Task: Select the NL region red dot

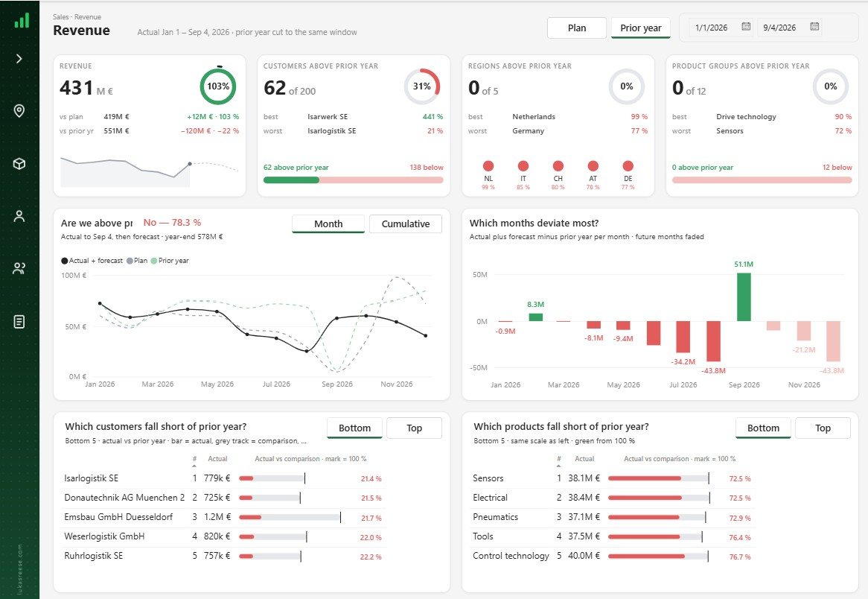Action: (x=488, y=165)
